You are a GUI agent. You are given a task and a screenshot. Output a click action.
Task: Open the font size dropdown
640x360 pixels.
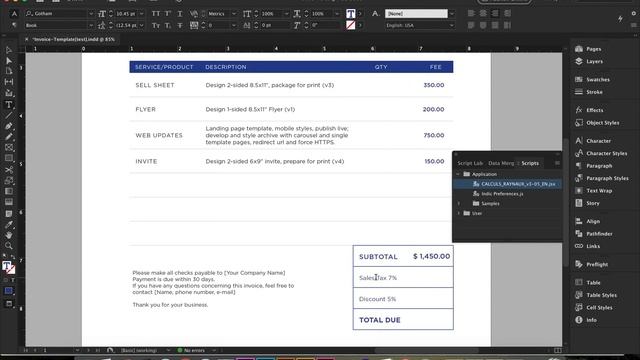click(x=141, y=14)
